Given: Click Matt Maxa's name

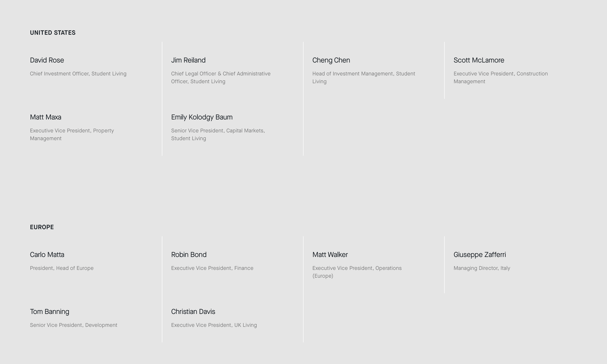Looking at the screenshot, I should pos(46,117).
